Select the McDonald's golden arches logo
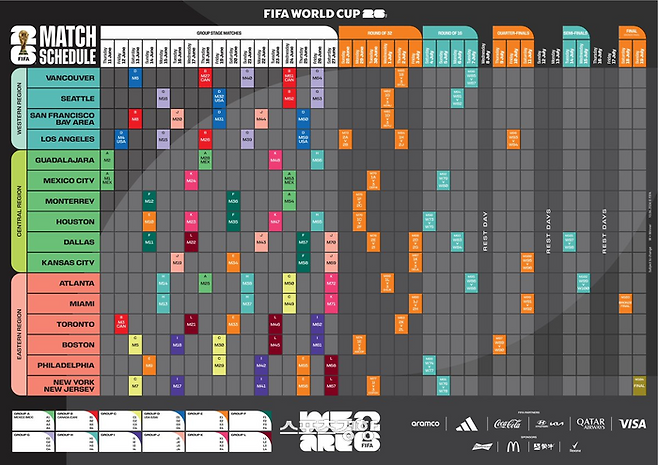Image resolution: width=658 pixels, height=465 pixels. click(513, 447)
